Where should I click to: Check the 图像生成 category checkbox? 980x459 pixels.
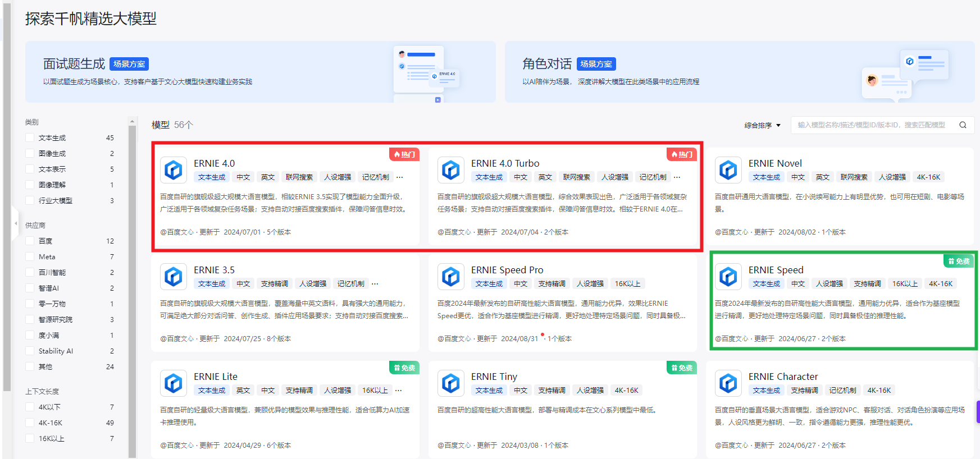click(30, 153)
